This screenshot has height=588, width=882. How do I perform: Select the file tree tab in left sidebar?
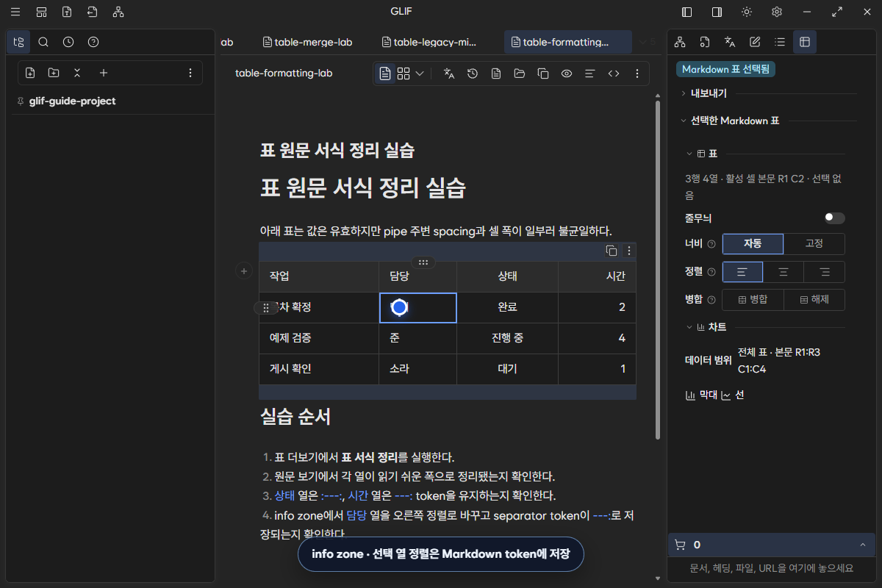[18, 42]
